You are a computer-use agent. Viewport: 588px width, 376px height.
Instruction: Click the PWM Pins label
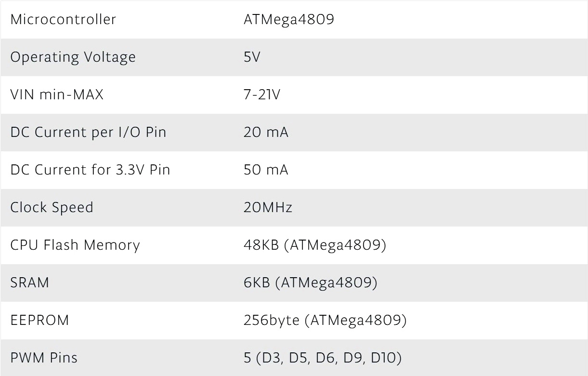[44, 358]
